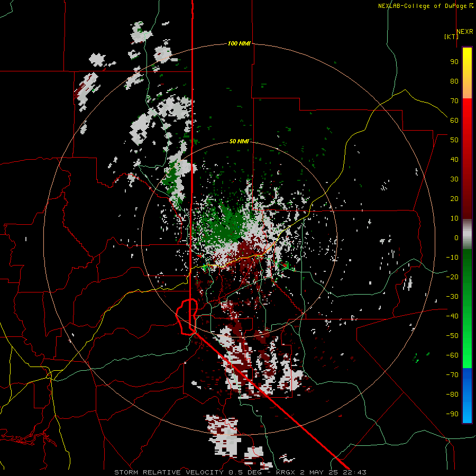476x476 pixels.
Task: Click the 40 value on the velocity scale
Action: tap(454, 160)
